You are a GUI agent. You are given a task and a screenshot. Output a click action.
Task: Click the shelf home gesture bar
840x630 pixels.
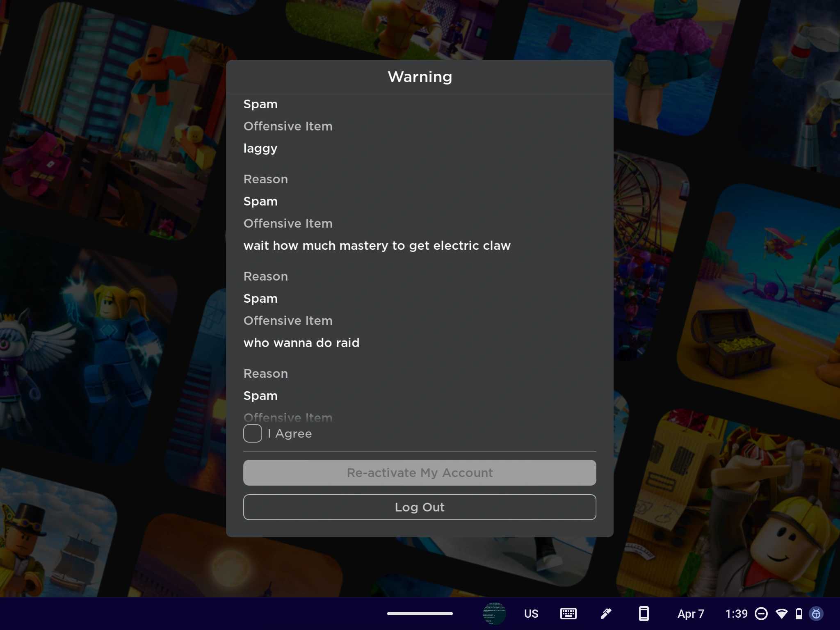pyautogui.click(x=420, y=614)
